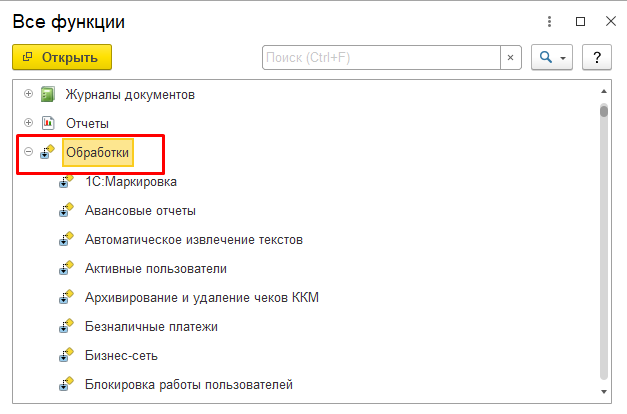
Task: Select Активные пользователи item
Action: pyautogui.click(x=156, y=268)
